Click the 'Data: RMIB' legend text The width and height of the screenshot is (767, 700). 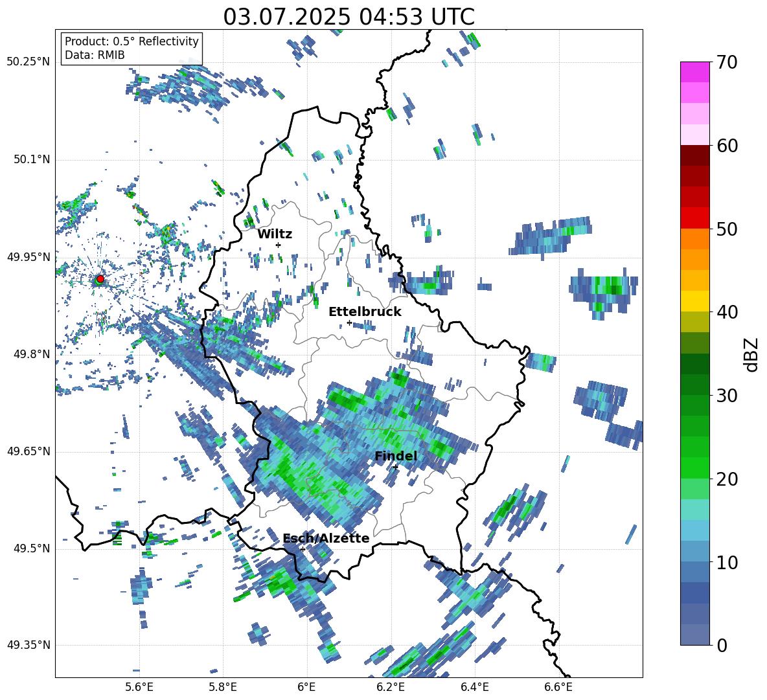(x=95, y=55)
